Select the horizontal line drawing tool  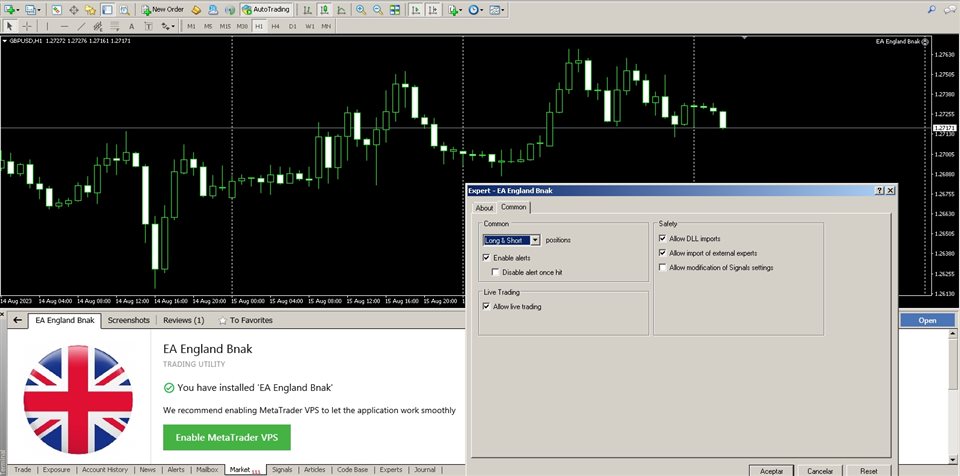[64, 26]
